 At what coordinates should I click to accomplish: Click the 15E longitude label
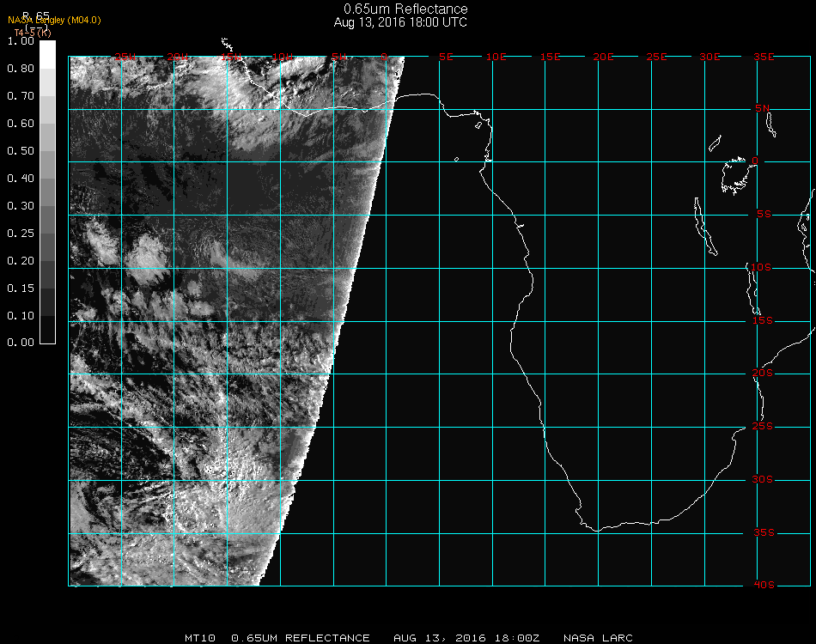pyautogui.click(x=551, y=57)
